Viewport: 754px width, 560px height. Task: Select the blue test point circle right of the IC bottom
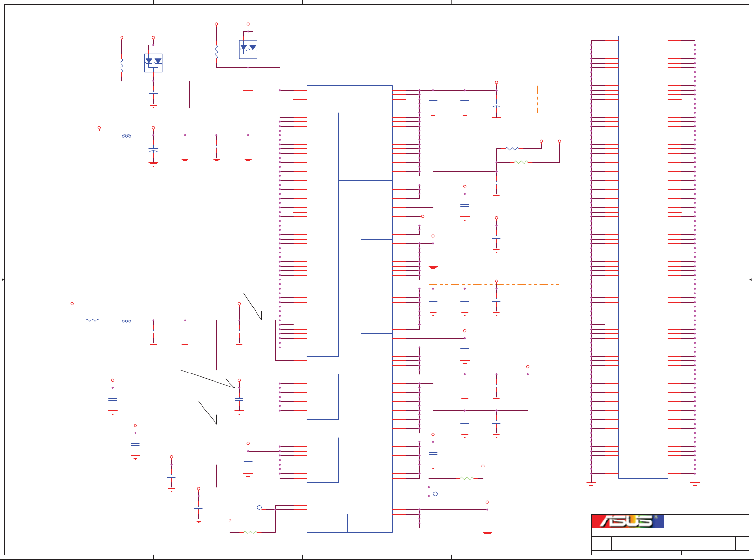[435, 494]
